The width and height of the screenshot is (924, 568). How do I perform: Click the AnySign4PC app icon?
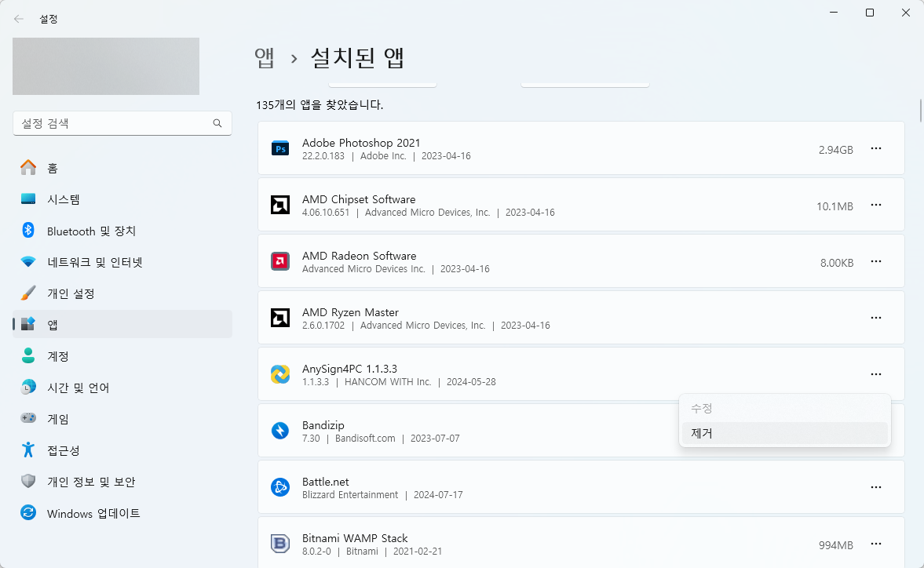280,374
